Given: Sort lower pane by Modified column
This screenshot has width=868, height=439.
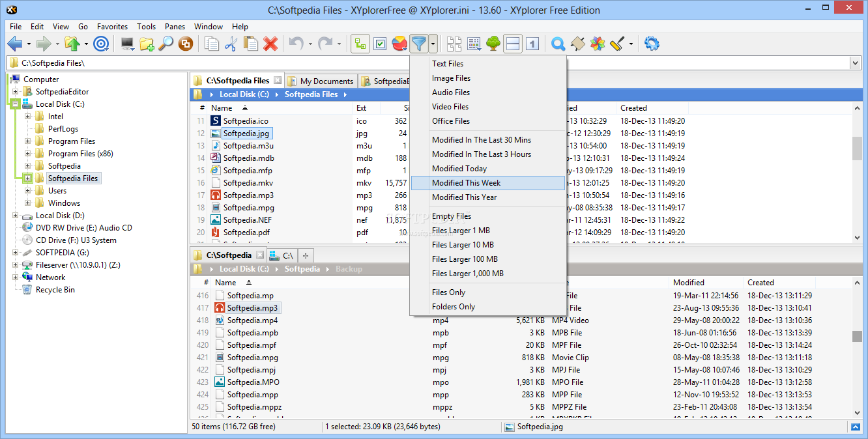Looking at the screenshot, I should [689, 283].
